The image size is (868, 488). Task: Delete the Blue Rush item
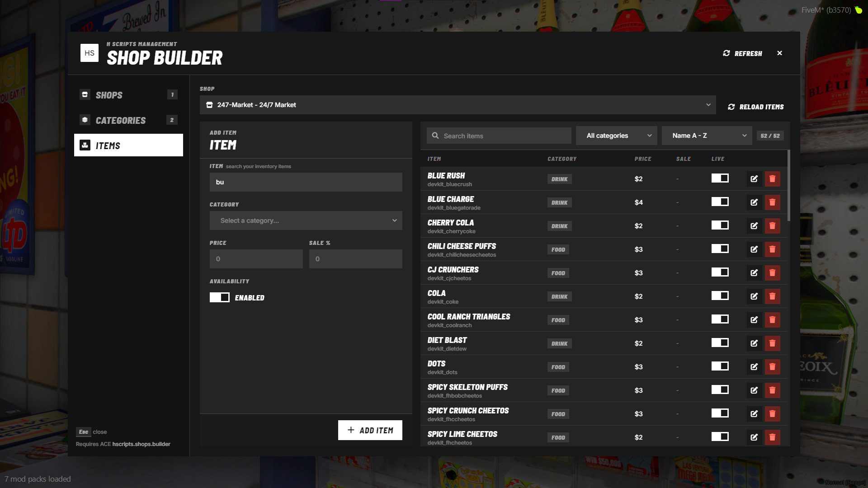point(772,179)
